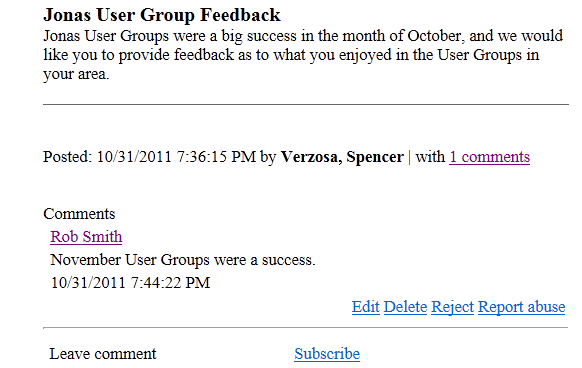Click the words "your area." ending the post
Viewport: 582px width, 368px height.
coord(76,74)
